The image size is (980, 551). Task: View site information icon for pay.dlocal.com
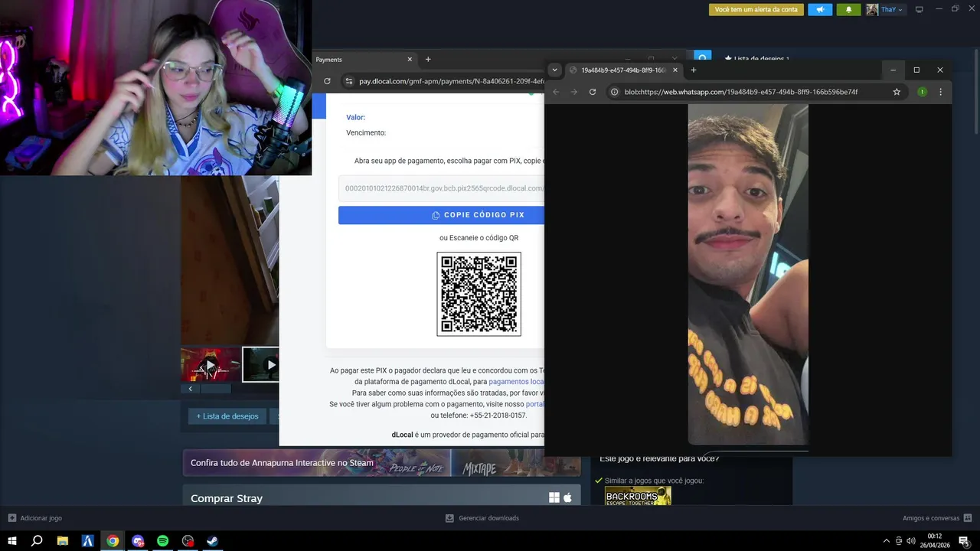pyautogui.click(x=348, y=81)
